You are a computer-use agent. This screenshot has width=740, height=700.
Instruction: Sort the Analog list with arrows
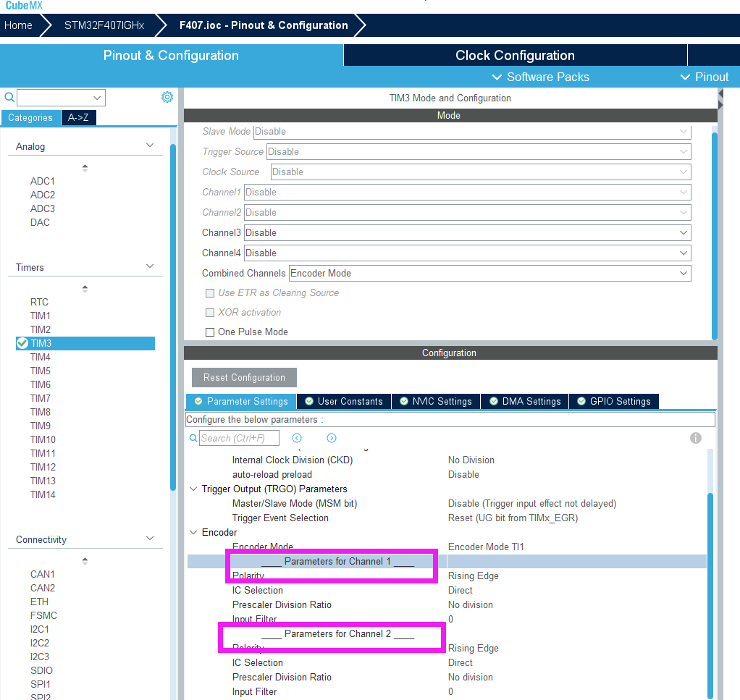[85, 167]
